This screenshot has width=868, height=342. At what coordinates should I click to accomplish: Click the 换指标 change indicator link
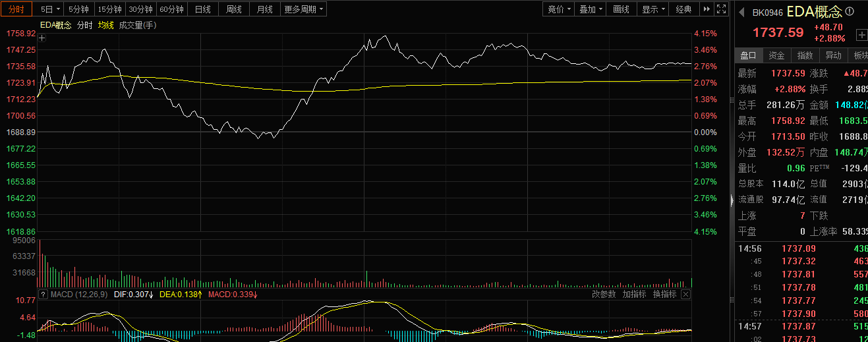point(664,295)
